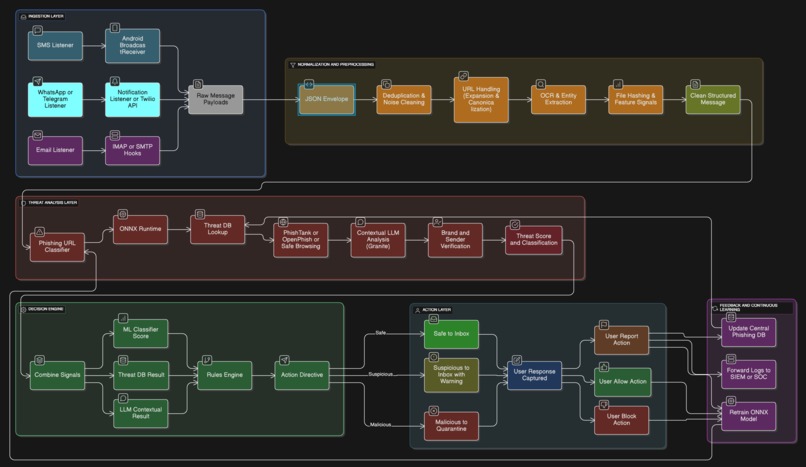This screenshot has height=467, width=806.
Task: Click the Ingestion Layer group label
Action: click(x=46, y=16)
